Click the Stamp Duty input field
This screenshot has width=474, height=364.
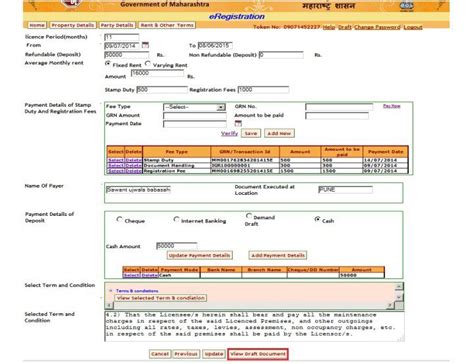tap(162, 90)
